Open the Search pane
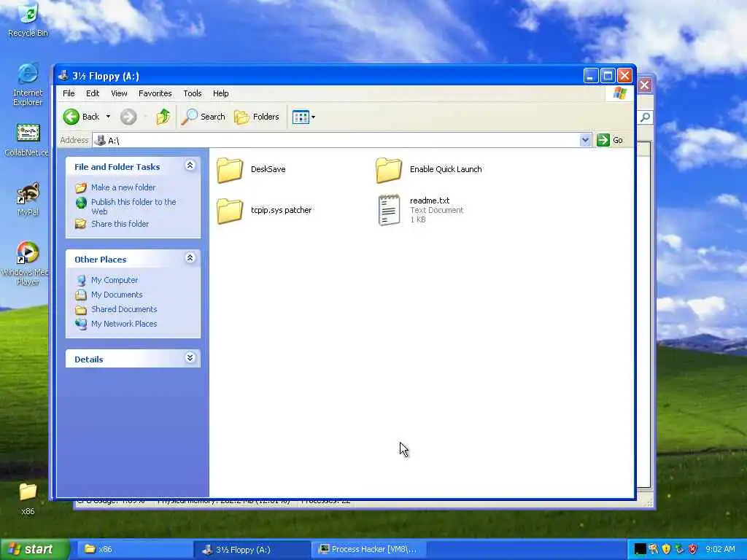Viewport: 747px width, 560px height. [204, 117]
